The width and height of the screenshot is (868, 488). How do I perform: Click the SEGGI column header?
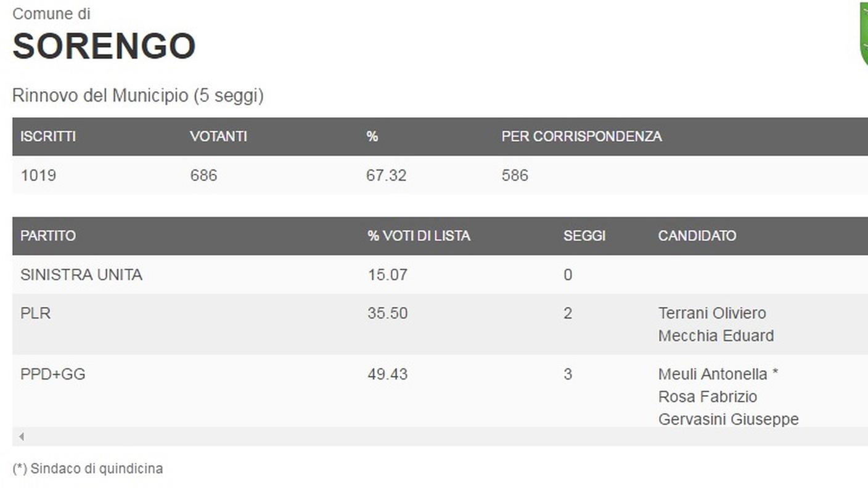[584, 235]
